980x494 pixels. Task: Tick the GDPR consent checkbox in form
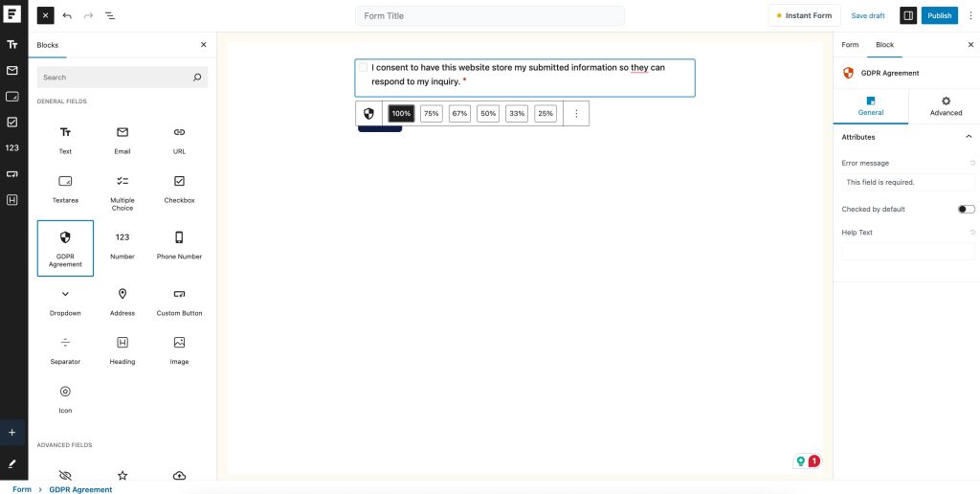[x=363, y=68]
